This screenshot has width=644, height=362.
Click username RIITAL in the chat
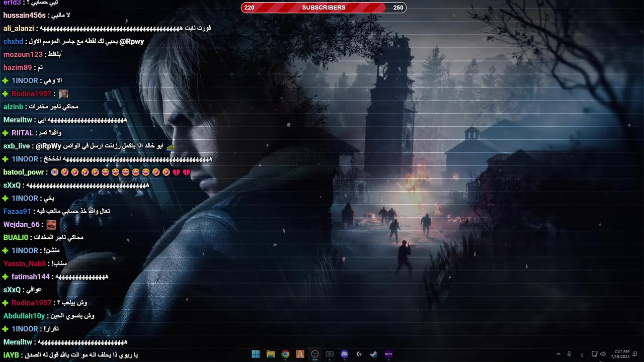coord(22,133)
